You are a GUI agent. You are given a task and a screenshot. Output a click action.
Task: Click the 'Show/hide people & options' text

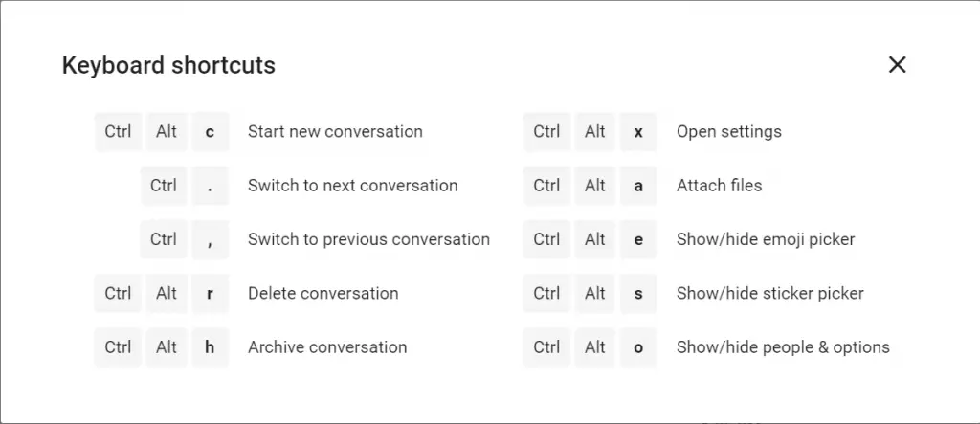[783, 347]
